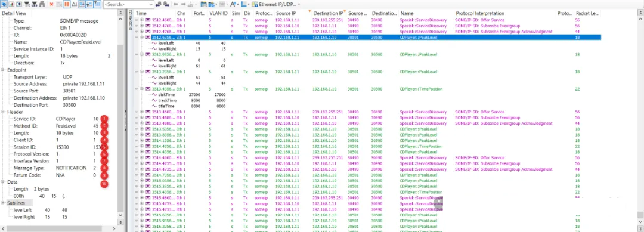This screenshot has height=232, width=644.
Task: Click the orange filter marker on Destination IP
Action: tap(344, 11)
